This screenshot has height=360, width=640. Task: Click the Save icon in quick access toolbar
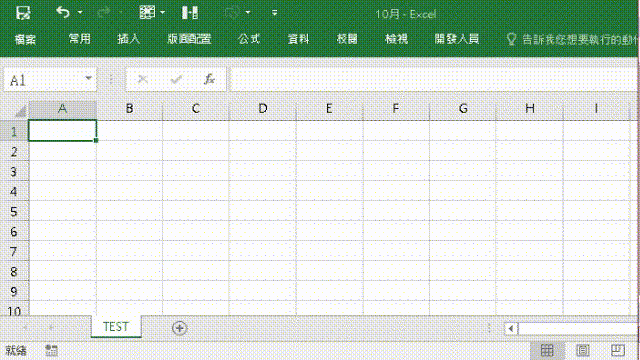point(23,13)
